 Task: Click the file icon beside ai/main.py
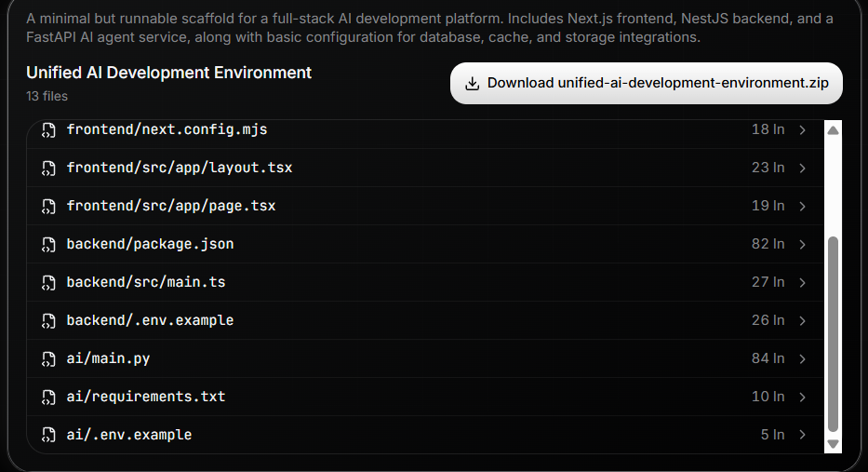click(48, 359)
